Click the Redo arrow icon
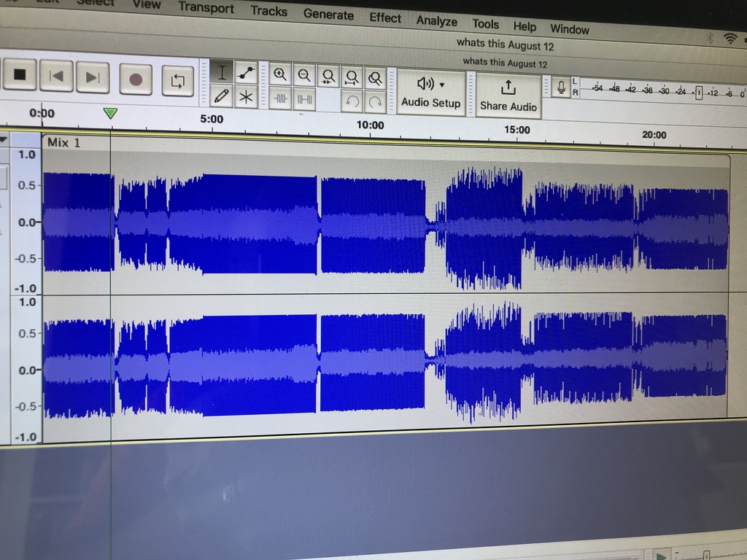Screen dimensions: 747x560 [376, 102]
